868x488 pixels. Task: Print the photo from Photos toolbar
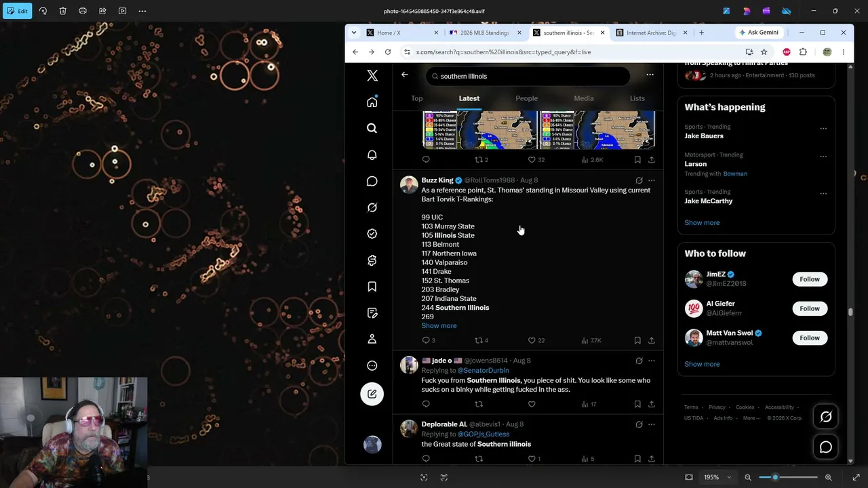point(83,11)
